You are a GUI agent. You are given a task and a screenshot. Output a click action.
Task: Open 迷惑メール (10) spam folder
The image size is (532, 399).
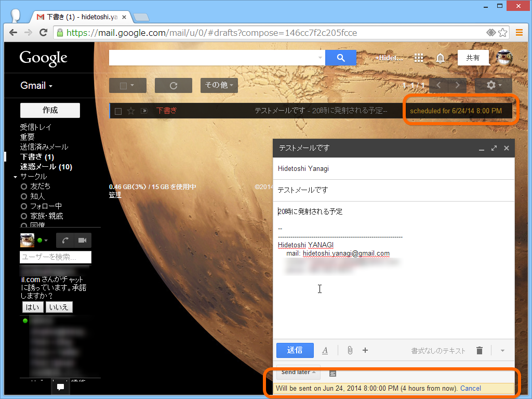point(46,167)
